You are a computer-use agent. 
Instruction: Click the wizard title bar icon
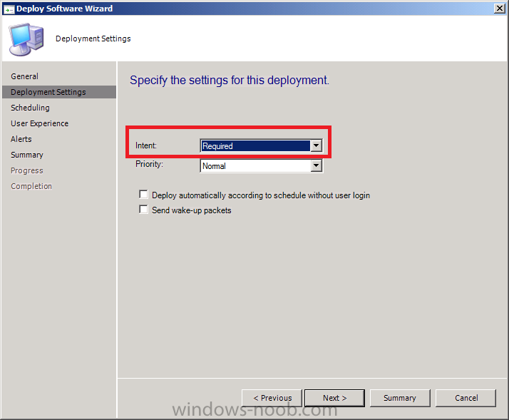(x=9, y=9)
